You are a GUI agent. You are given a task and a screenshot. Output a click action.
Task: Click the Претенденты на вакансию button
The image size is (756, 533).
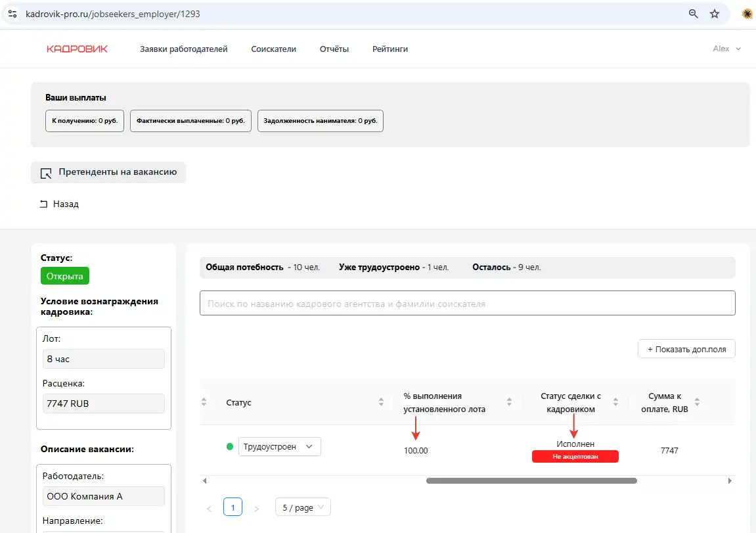click(108, 172)
